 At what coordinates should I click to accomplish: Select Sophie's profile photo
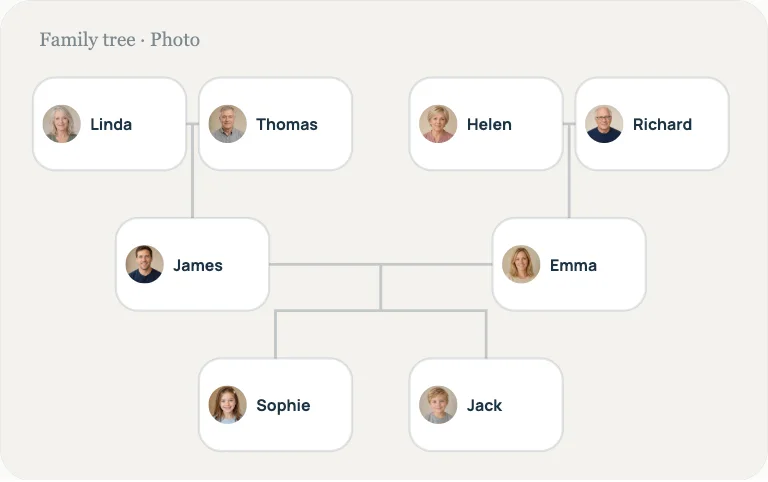pyautogui.click(x=227, y=405)
